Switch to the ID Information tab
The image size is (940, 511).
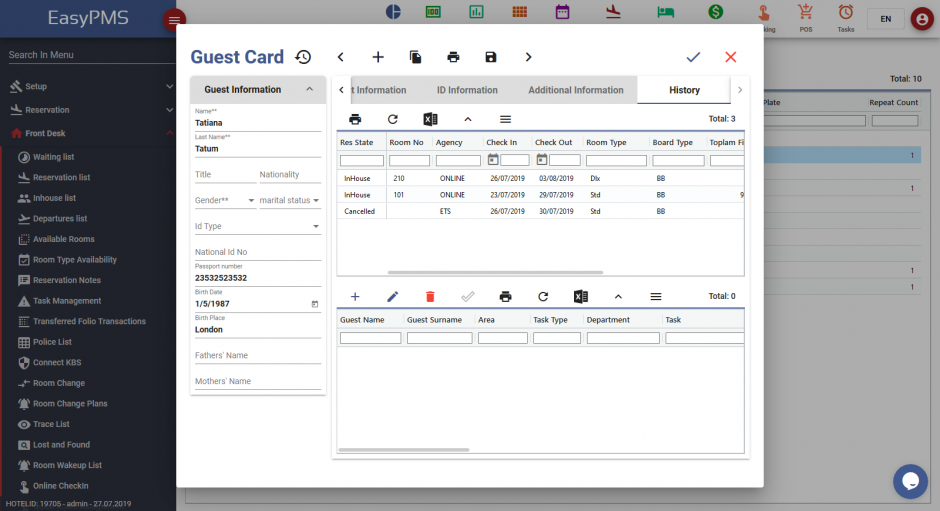click(467, 90)
